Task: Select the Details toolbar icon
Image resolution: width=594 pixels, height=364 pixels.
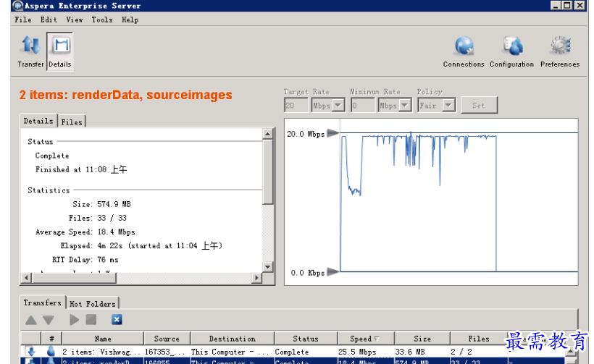Action: (x=60, y=51)
